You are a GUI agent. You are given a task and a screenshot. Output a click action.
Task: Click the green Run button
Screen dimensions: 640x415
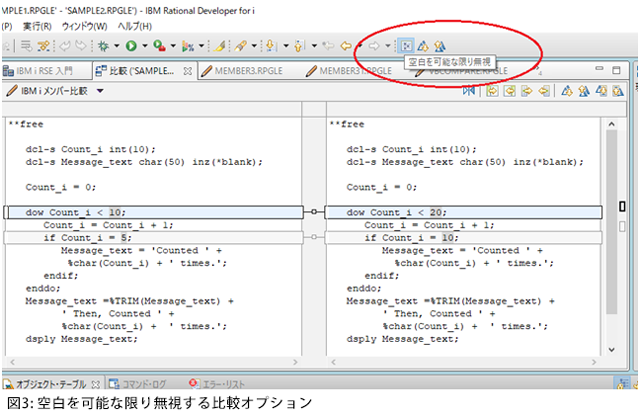(131, 46)
